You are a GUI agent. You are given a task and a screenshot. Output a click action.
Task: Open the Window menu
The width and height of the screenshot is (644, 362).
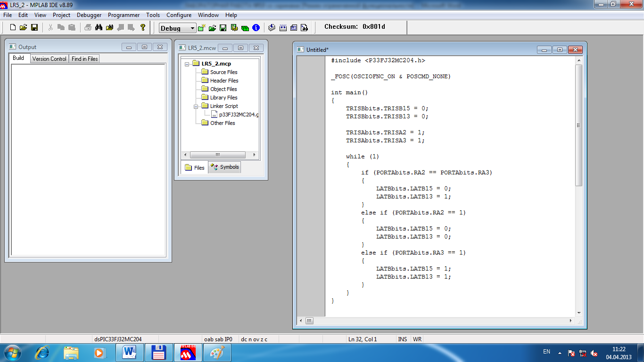[208, 15]
